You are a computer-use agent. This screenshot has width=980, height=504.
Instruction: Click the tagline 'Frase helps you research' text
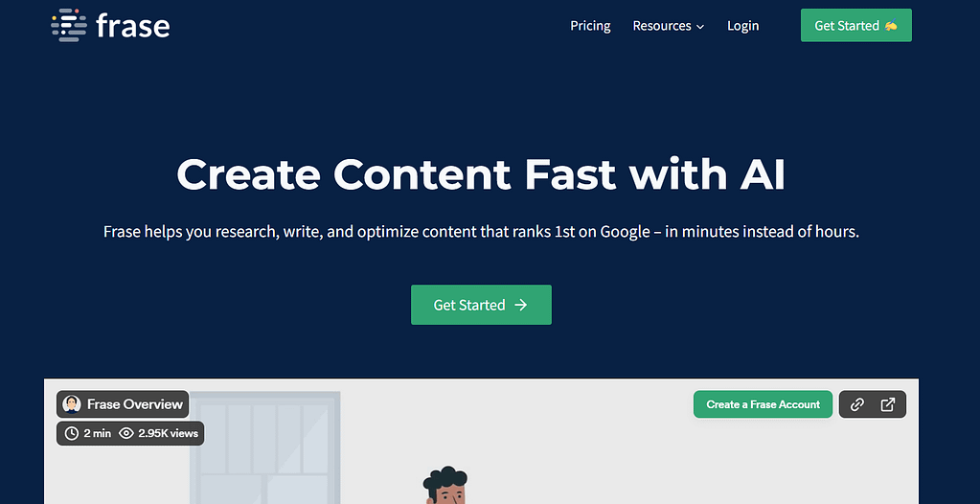pyautogui.click(x=481, y=232)
